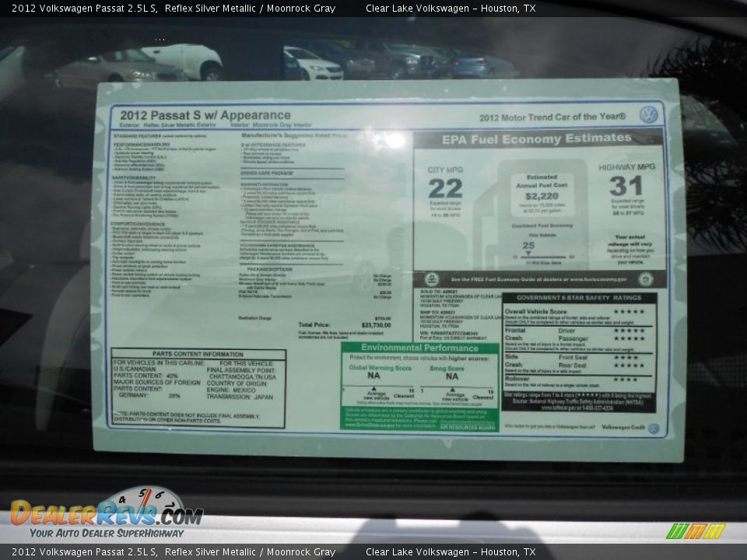Click the DealerRevs.com logo
Screen dimensions: 747x560
[x=106, y=514]
